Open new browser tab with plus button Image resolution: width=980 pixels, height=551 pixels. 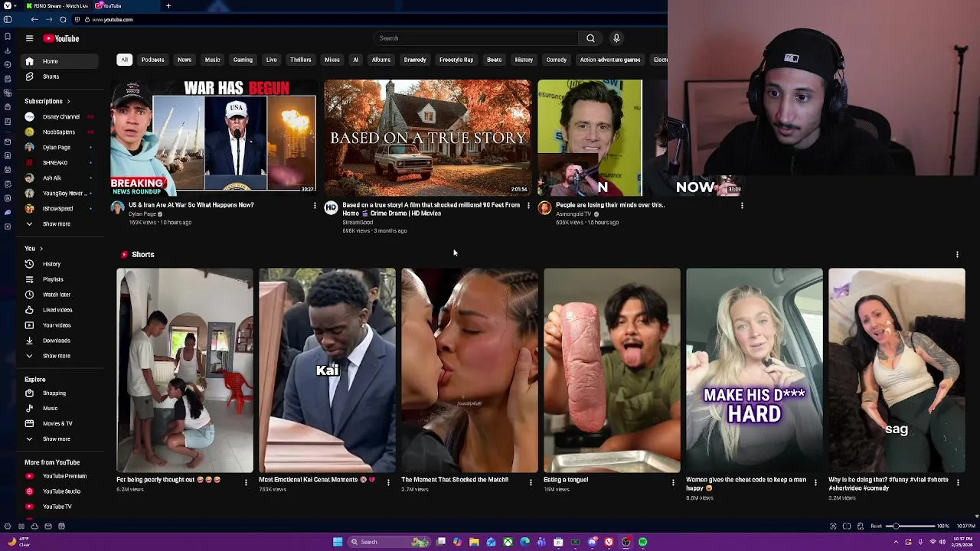(x=168, y=6)
